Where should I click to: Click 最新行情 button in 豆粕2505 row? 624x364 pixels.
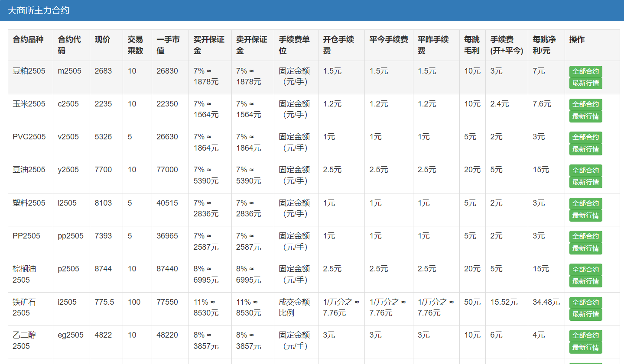(585, 83)
